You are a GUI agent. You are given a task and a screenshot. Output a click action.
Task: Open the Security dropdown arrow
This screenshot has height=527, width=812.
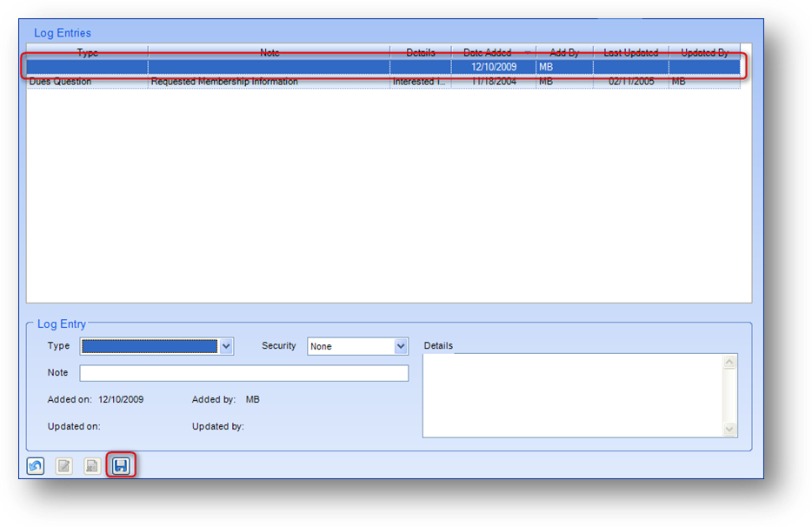[400, 346]
